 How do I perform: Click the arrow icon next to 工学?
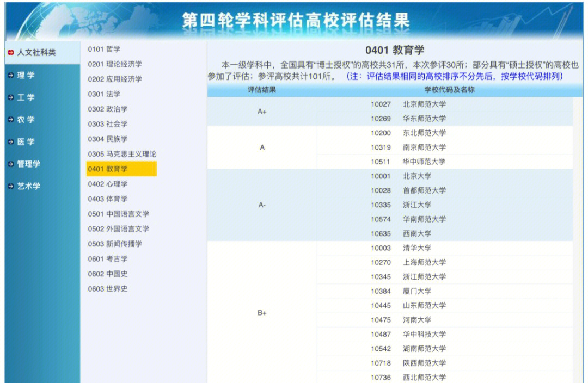(11, 97)
